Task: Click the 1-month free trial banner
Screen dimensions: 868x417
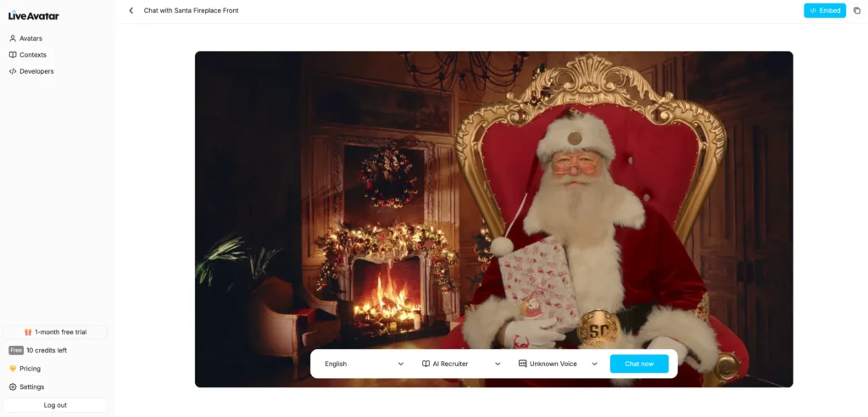Action: click(55, 332)
